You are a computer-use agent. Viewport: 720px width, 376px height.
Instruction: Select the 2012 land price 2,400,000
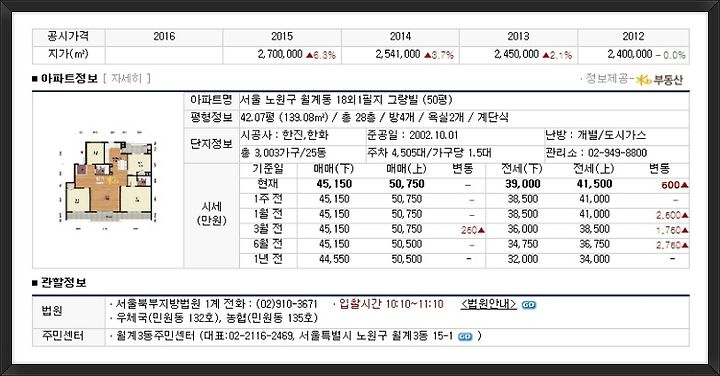[630, 54]
